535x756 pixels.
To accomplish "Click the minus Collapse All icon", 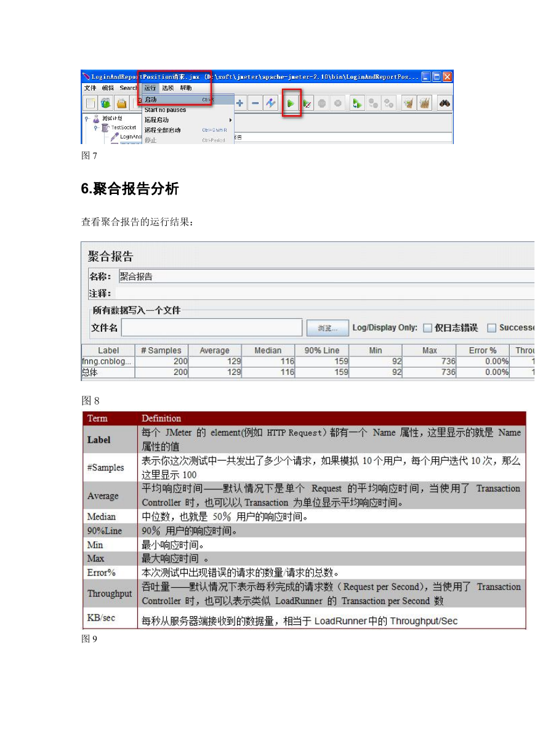I will tap(255, 103).
